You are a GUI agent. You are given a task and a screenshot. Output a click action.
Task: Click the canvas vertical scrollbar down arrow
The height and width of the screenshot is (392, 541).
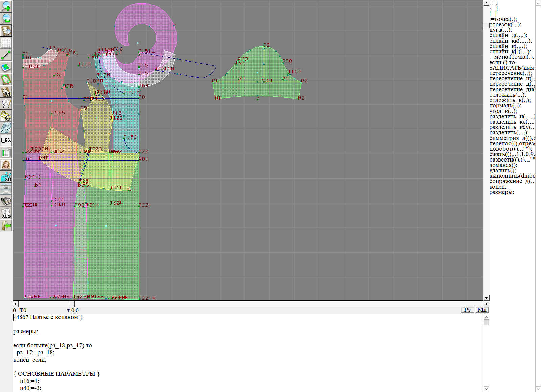pos(486,298)
